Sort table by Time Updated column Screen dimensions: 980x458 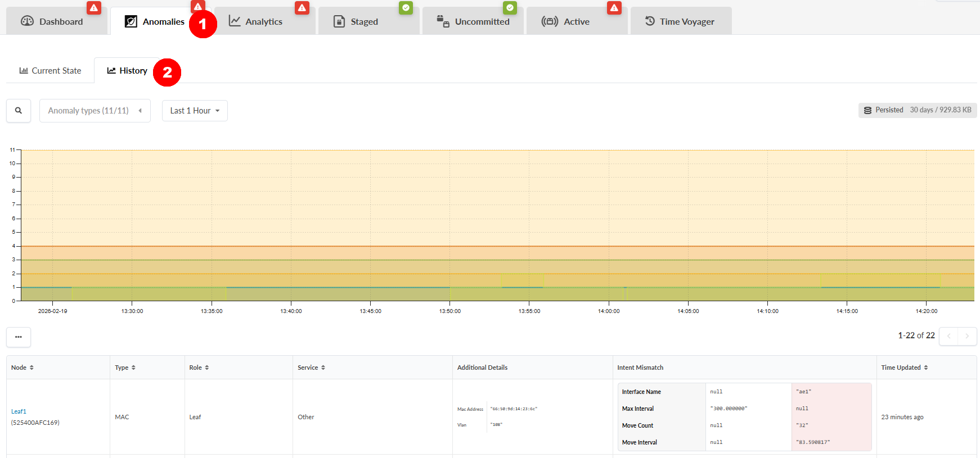[905, 368]
